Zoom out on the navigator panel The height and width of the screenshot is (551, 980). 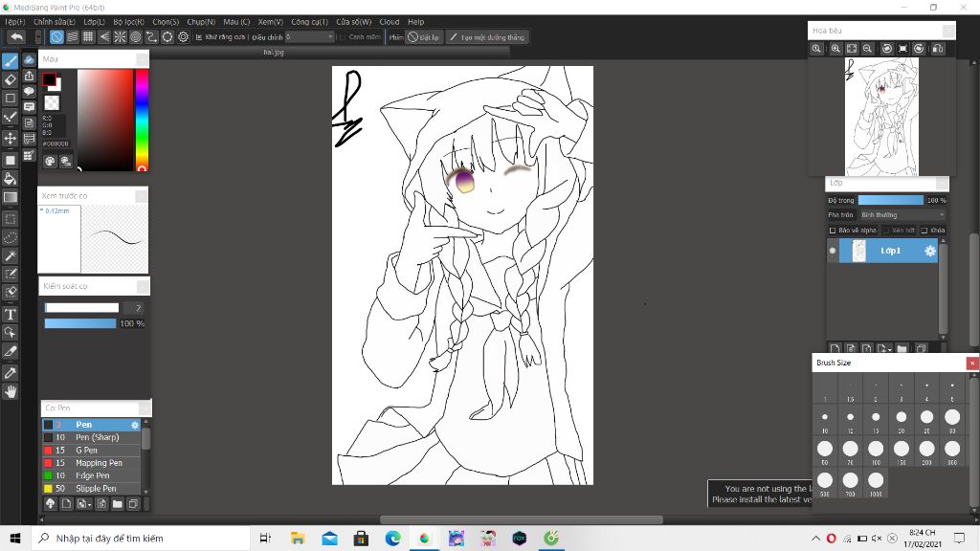point(867,48)
